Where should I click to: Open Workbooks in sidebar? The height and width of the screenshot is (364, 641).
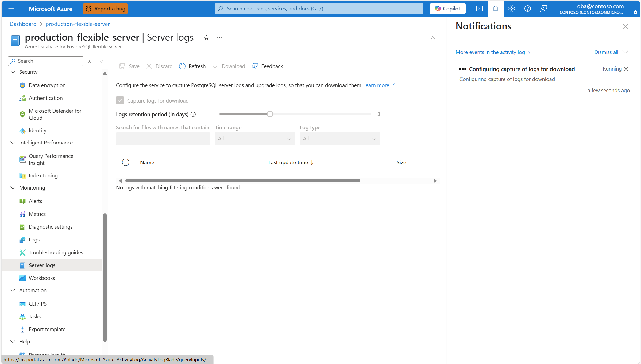[x=42, y=278]
